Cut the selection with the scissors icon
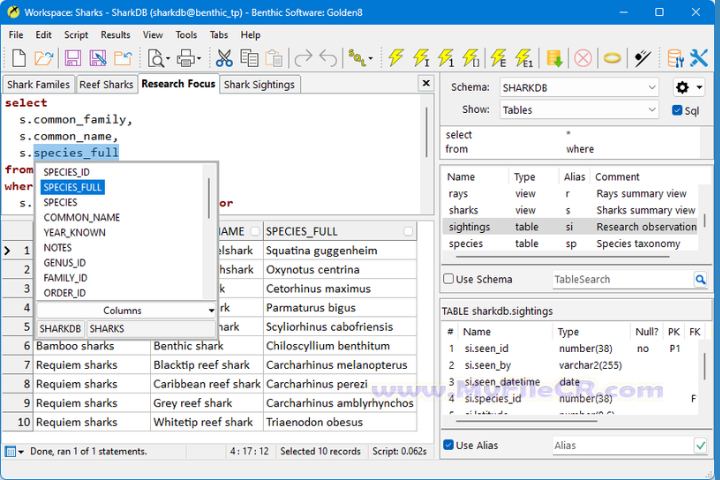Image resolution: width=720 pixels, height=480 pixels. pyautogui.click(x=224, y=58)
